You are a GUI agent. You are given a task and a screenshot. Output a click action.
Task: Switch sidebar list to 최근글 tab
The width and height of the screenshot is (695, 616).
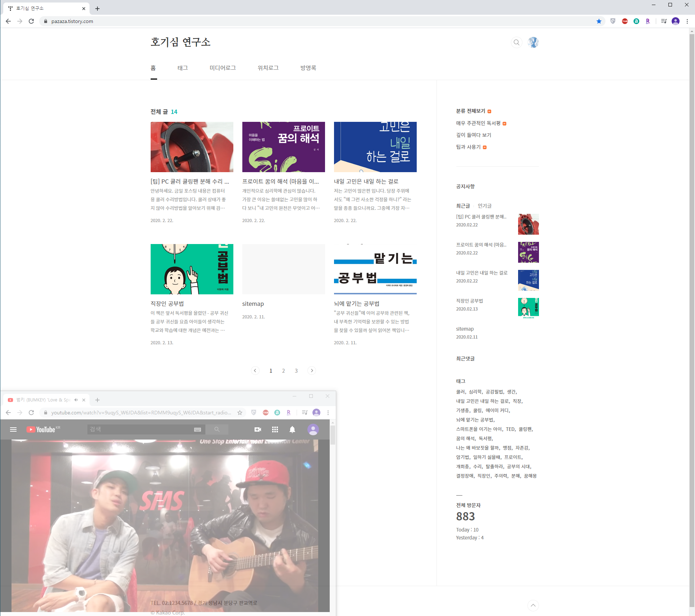click(x=463, y=206)
